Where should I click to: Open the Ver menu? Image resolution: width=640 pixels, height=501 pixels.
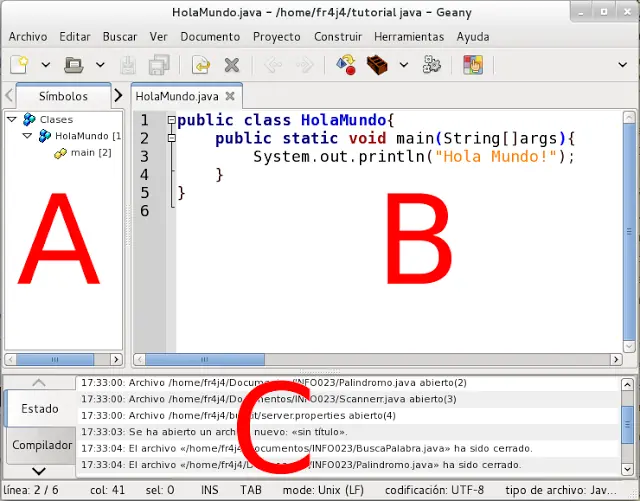[158, 37]
